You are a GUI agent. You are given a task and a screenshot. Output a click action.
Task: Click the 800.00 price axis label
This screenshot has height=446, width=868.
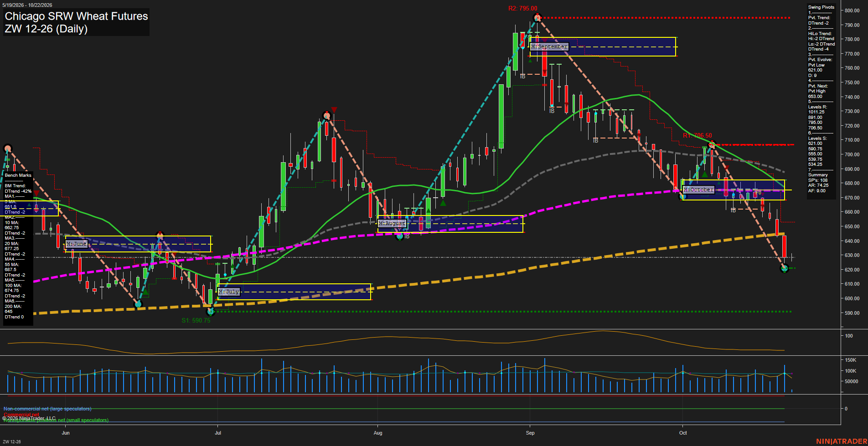point(852,10)
